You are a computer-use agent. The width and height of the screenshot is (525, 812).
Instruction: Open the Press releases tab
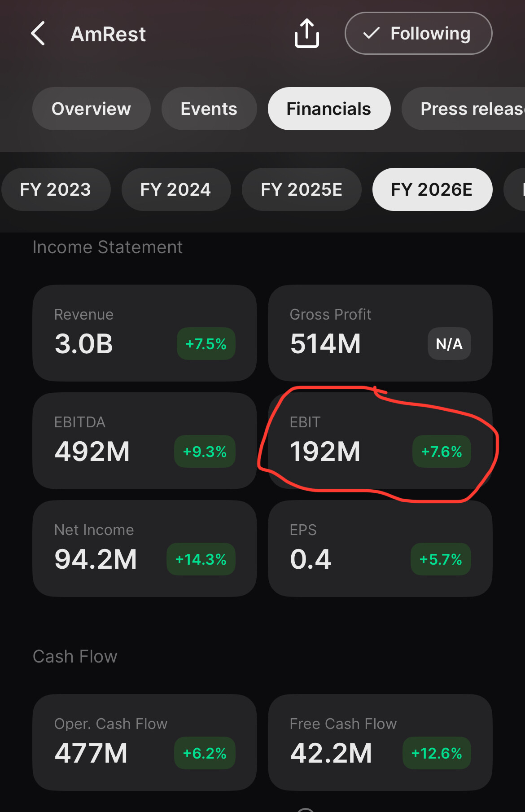pyautogui.click(x=464, y=109)
